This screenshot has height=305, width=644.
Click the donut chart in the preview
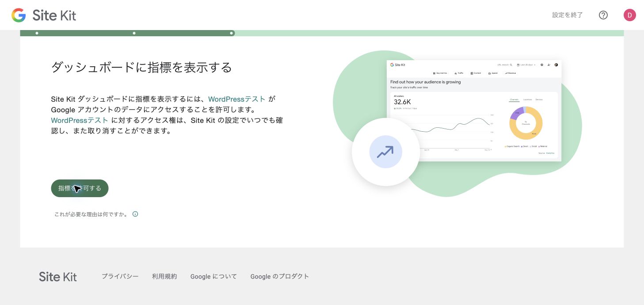[526, 123]
